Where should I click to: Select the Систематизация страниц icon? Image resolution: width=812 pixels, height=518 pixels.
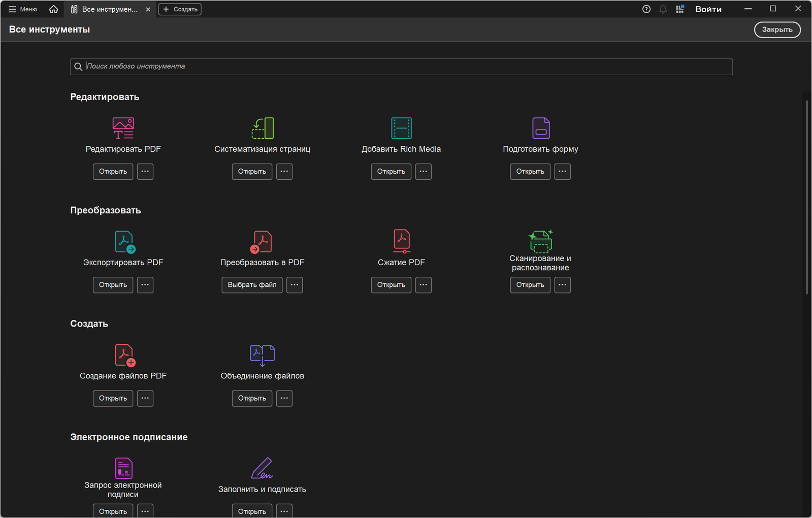[x=262, y=128]
